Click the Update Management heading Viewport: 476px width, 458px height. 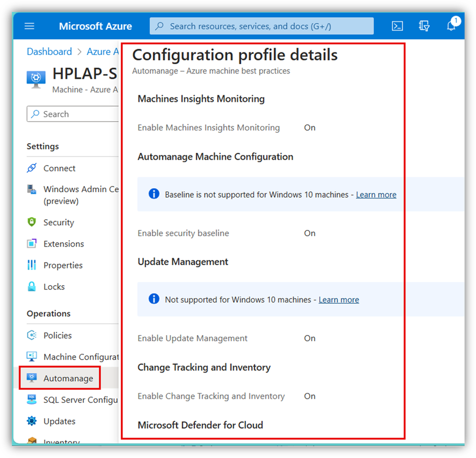[x=183, y=262]
